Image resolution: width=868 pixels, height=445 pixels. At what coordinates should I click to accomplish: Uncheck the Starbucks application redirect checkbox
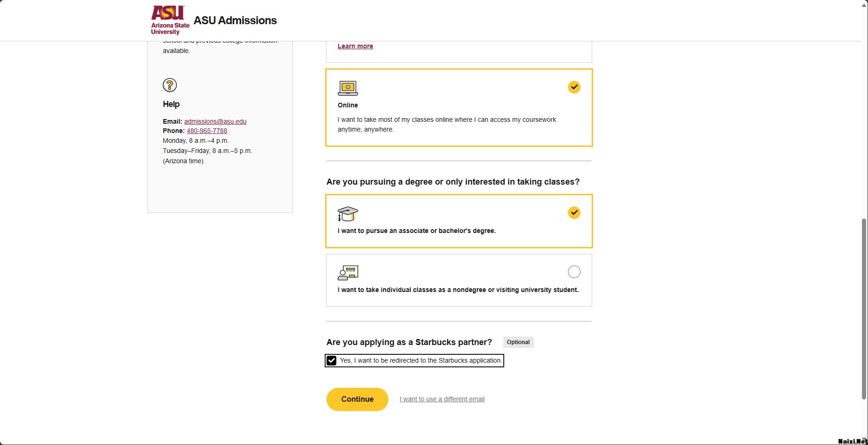pos(331,360)
